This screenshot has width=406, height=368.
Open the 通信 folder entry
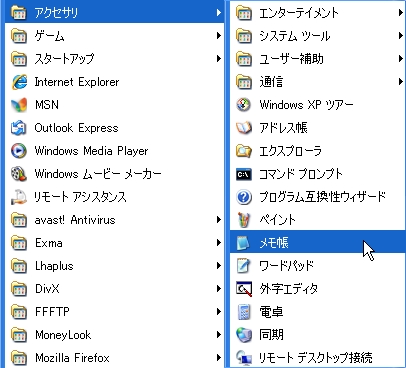tap(317, 82)
